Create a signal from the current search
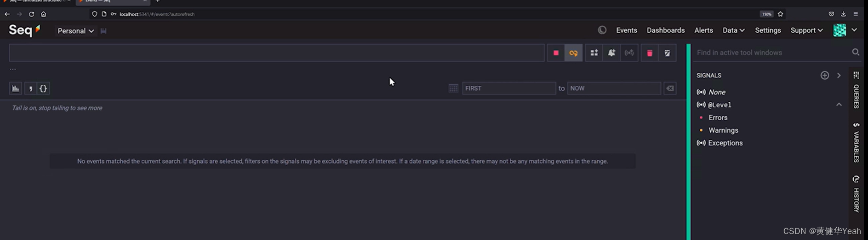868x240 pixels. coord(629,53)
